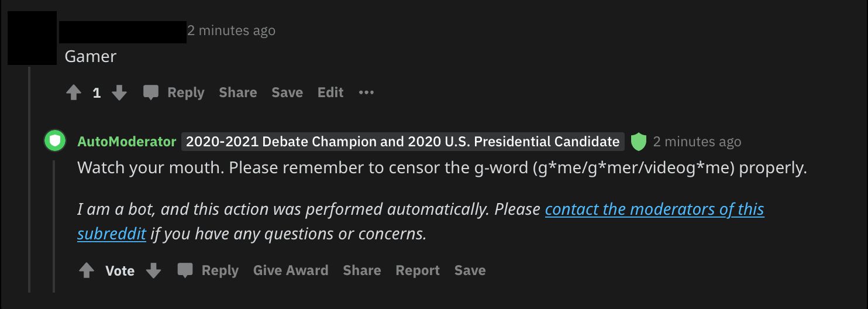Give Award to the AutoModerator comment
Image resolution: width=868 pixels, height=309 pixels.
tap(291, 270)
